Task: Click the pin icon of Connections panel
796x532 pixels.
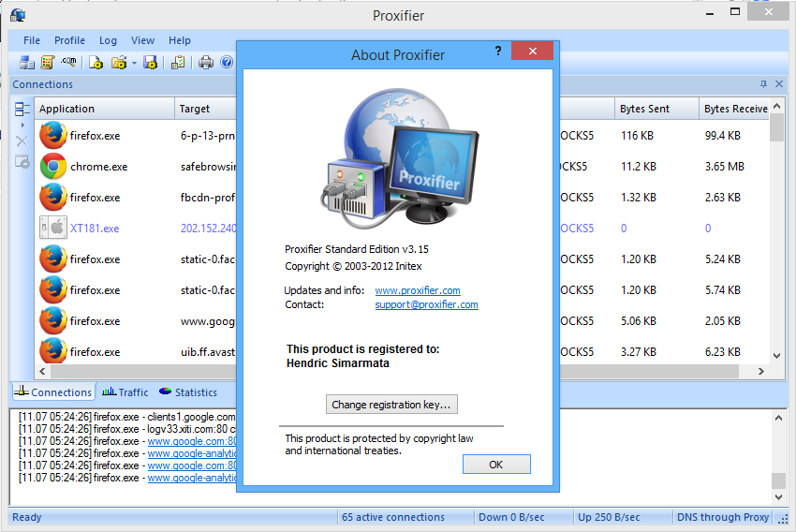Action: pyautogui.click(x=763, y=83)
